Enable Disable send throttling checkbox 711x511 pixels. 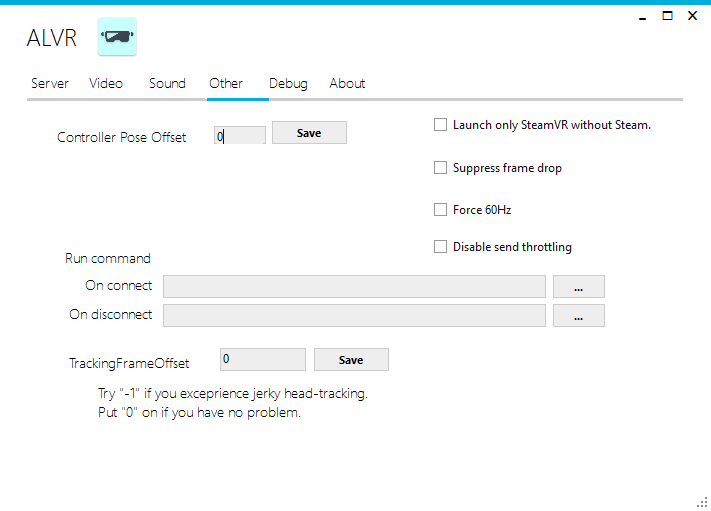point(440,247)
